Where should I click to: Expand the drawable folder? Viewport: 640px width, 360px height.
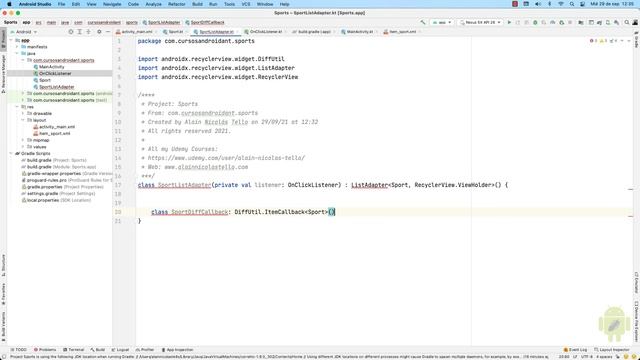[x=23, y=113]
